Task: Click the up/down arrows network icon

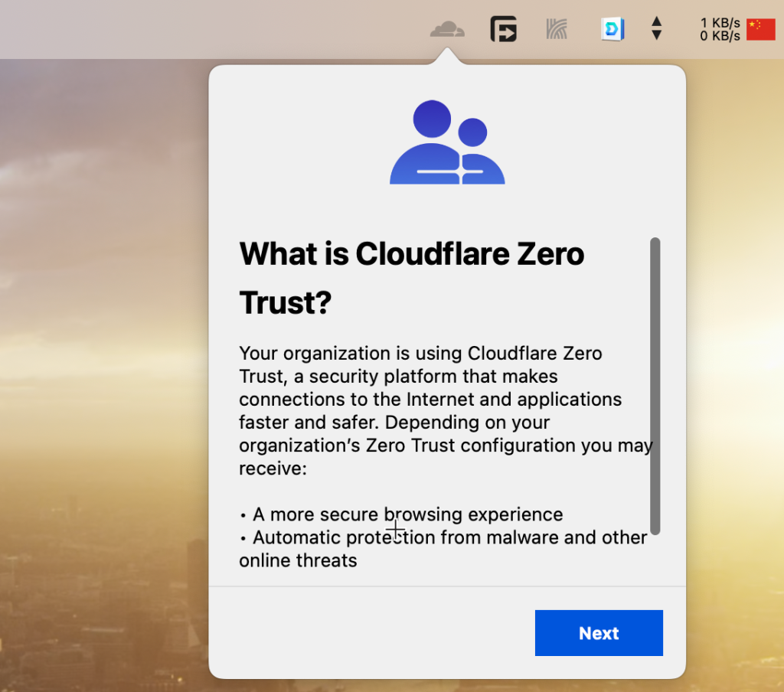Action: point(656,28)
